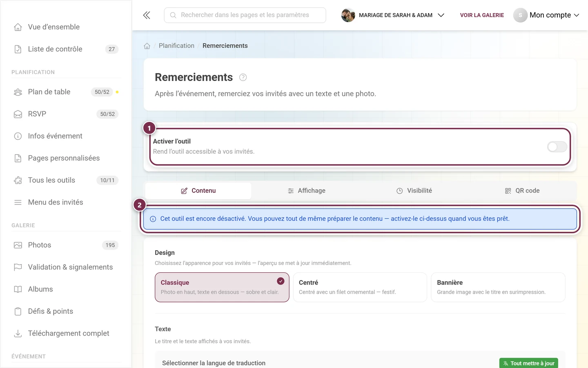Click the Validation & signalements flag icon

point(18,267)
